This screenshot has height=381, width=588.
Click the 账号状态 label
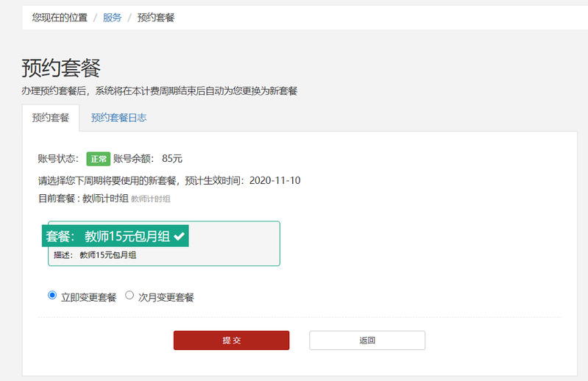pos(58,158)
